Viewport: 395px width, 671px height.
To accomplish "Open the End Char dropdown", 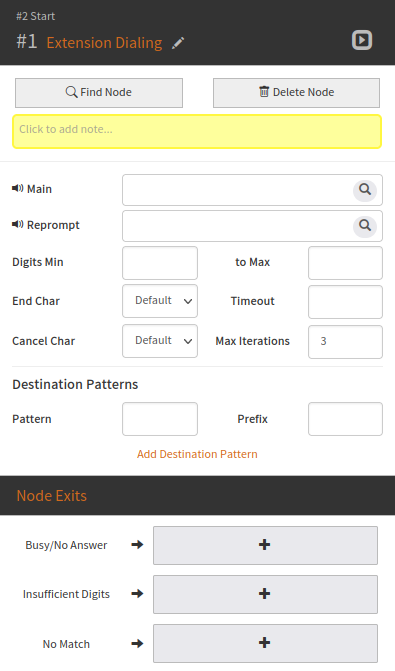I will (x=160, y=301).
